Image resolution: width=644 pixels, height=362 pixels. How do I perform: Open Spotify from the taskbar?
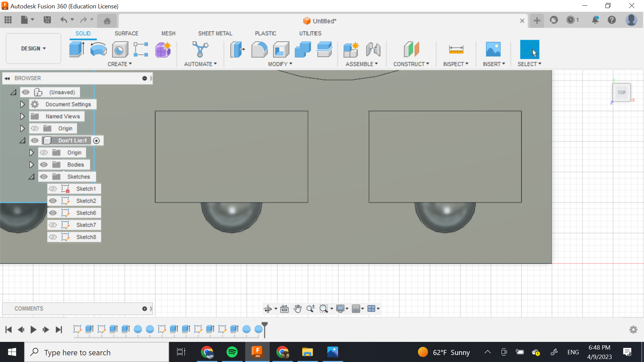click(232, 352)
